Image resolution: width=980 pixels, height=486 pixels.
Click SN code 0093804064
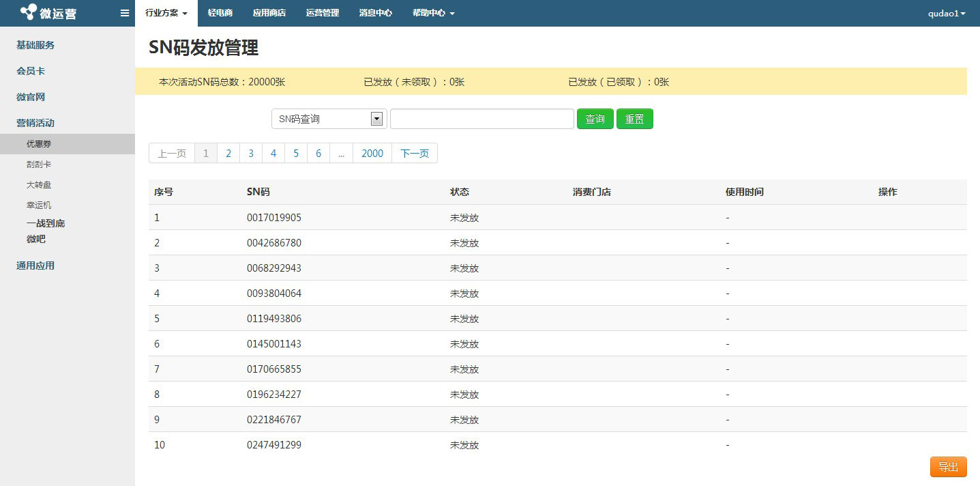click(274, 294)
